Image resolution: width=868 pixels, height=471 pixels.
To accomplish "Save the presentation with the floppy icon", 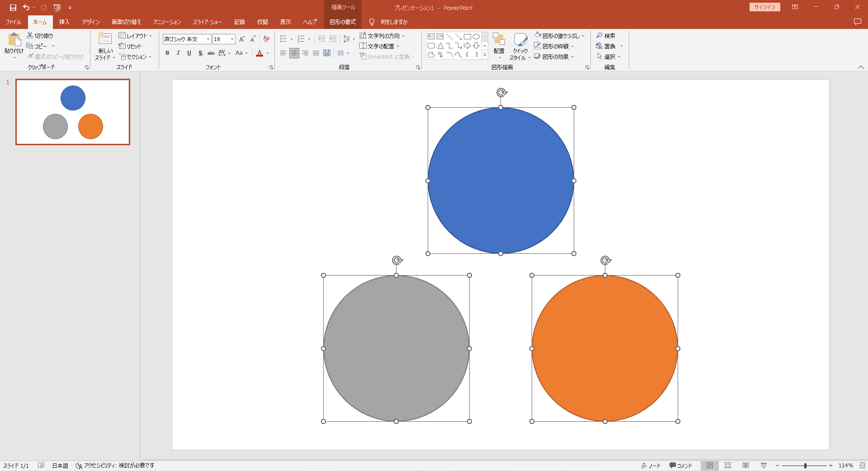I will [13, 8].
